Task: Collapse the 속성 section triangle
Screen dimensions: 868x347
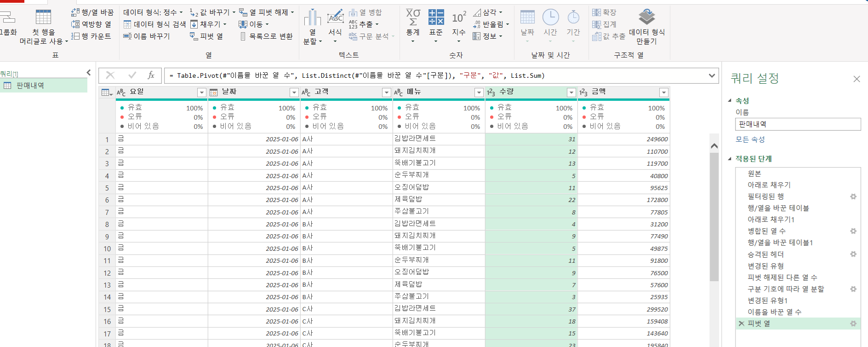Action: [x=730, y=100]
